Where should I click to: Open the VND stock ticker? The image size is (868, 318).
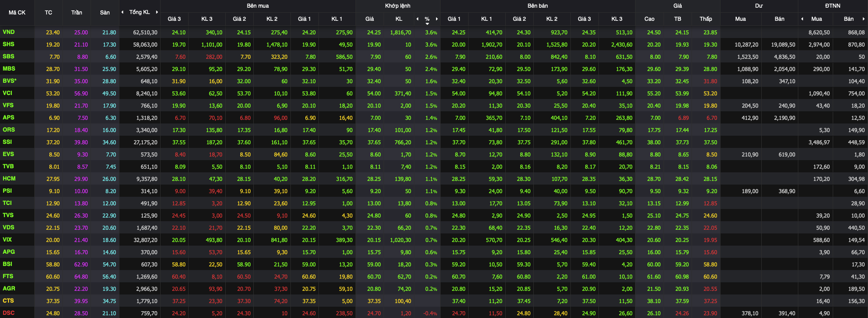pyautogui.click(x=9, y=32)
